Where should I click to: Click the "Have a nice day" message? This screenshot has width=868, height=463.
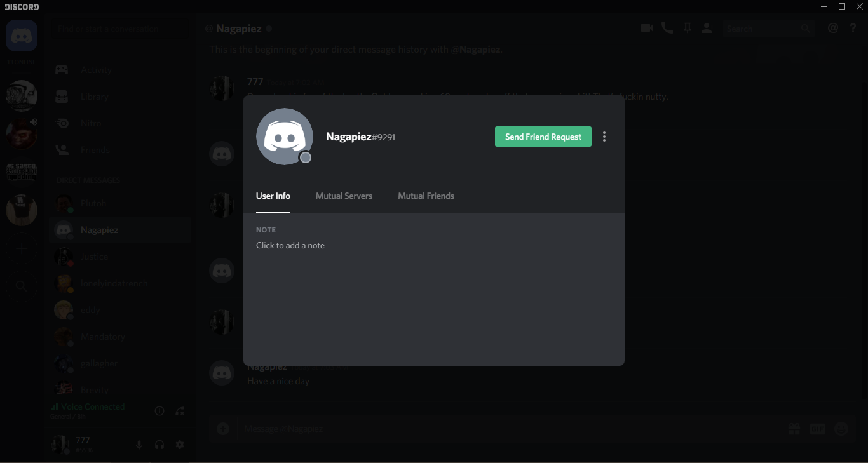(x=278, y=381)
